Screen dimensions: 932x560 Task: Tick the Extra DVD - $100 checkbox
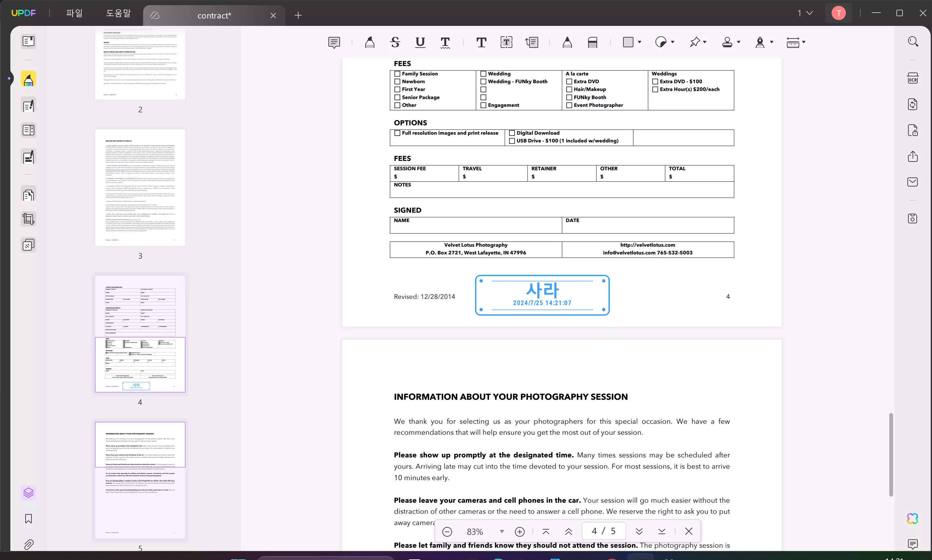655,82
